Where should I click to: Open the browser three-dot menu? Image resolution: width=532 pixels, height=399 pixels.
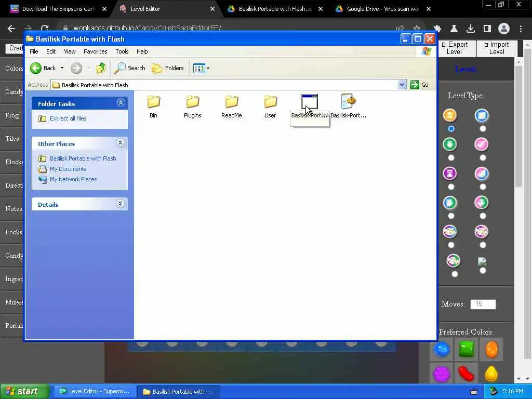tap(521, 29)
